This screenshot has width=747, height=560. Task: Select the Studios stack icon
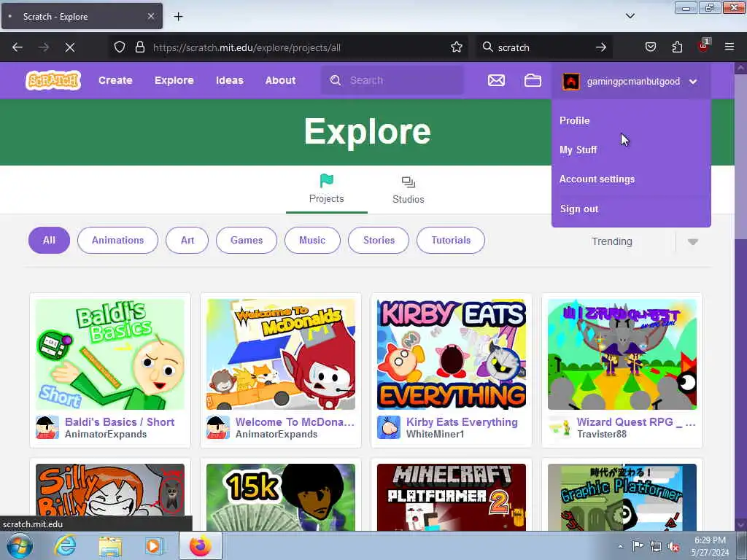point(409,182)
